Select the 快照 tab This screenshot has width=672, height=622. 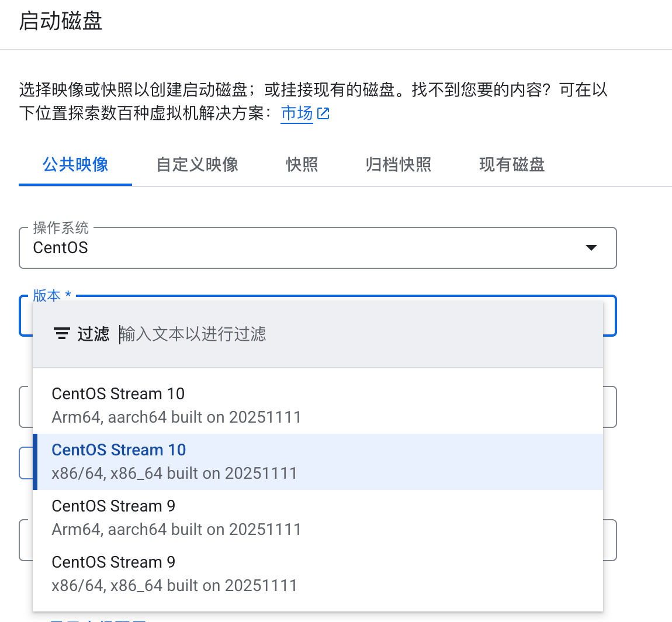pos(302,165)
